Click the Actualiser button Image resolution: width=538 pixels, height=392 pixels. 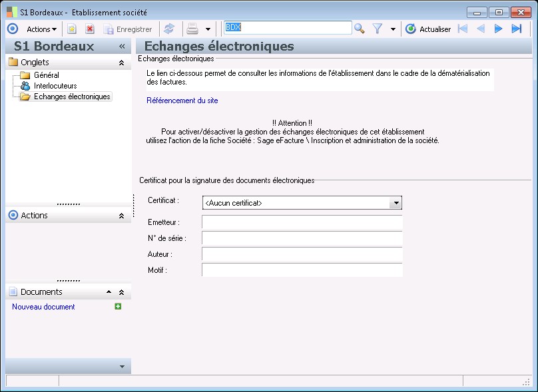click(428, 29)
